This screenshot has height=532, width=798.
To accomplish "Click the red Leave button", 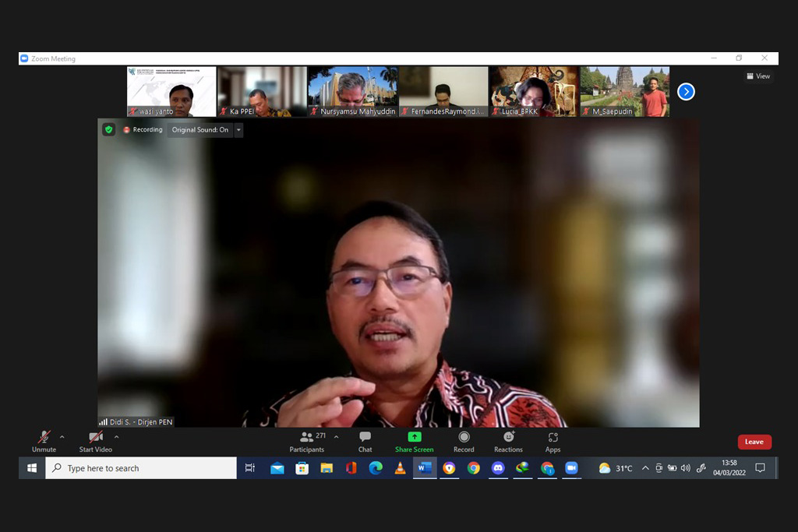I will point(754,442).
